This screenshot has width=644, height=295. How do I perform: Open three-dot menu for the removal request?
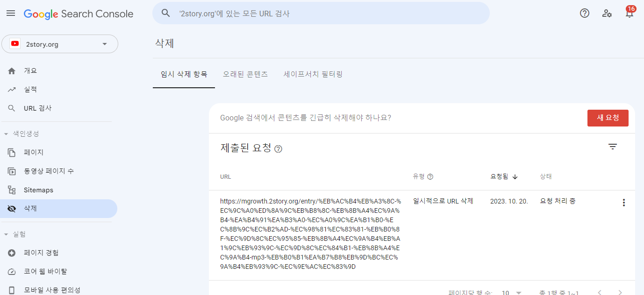pos(623,203)
